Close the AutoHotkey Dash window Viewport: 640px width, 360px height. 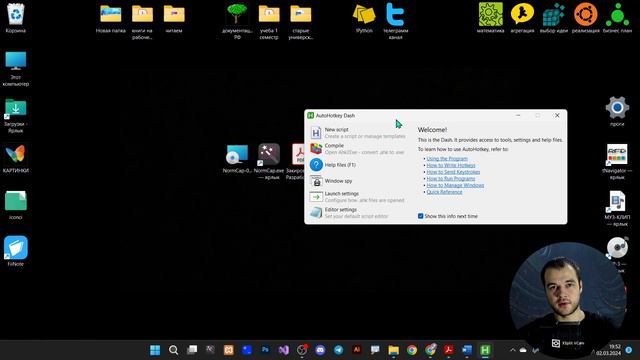point(557,116)
